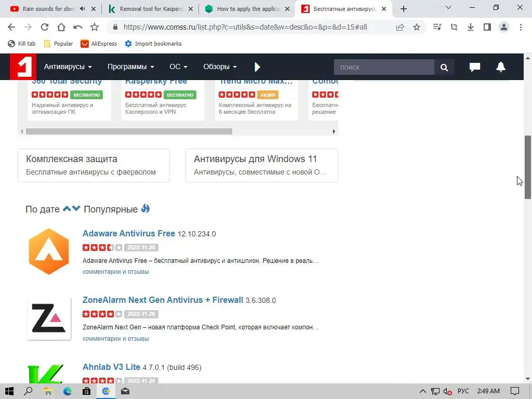Click the white play arrow in navbar
Screen dimensions: 532x399
[x=257, y=67]
